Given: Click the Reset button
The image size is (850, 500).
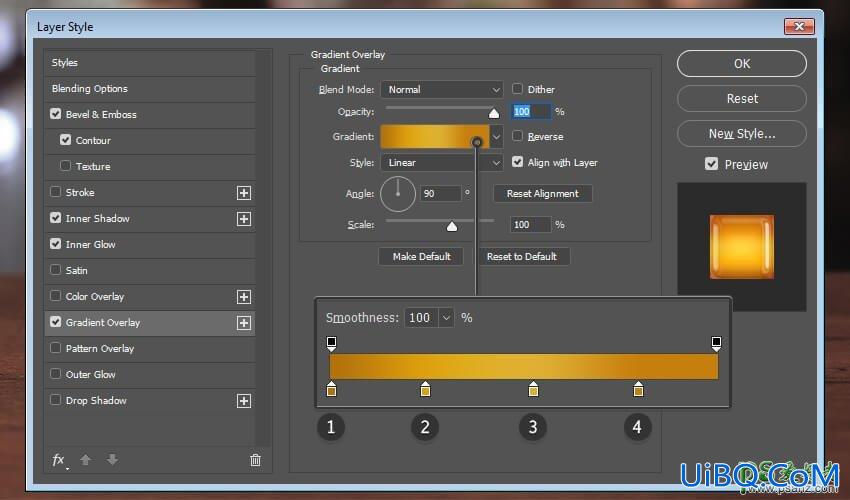Looking at the screenshot, I should pos(742,99).
